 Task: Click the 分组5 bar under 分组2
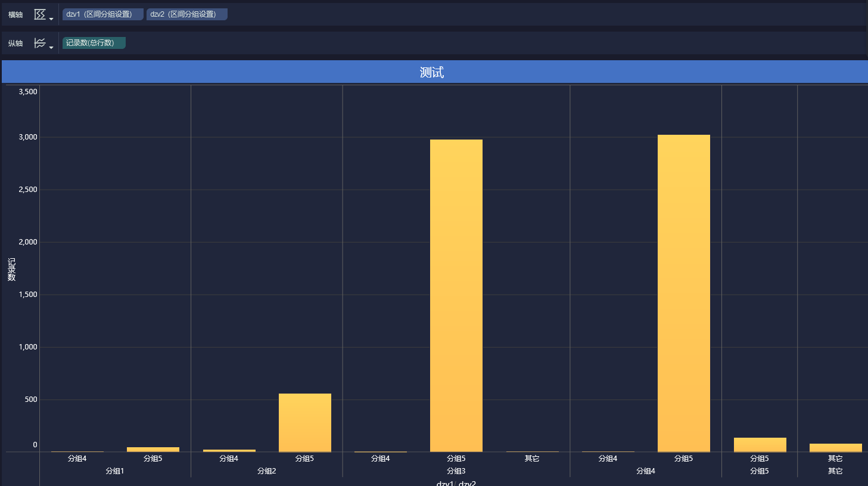coord(305,423)
